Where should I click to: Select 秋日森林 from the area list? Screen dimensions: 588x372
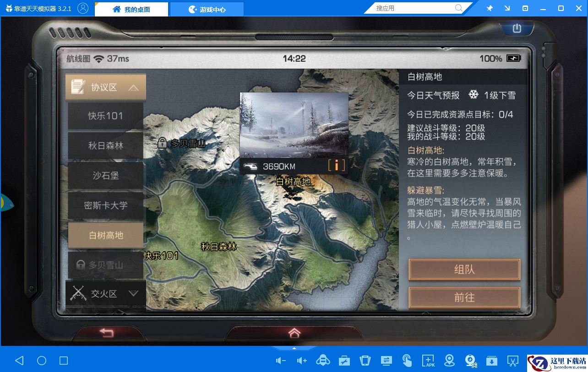tap(106, 146)
